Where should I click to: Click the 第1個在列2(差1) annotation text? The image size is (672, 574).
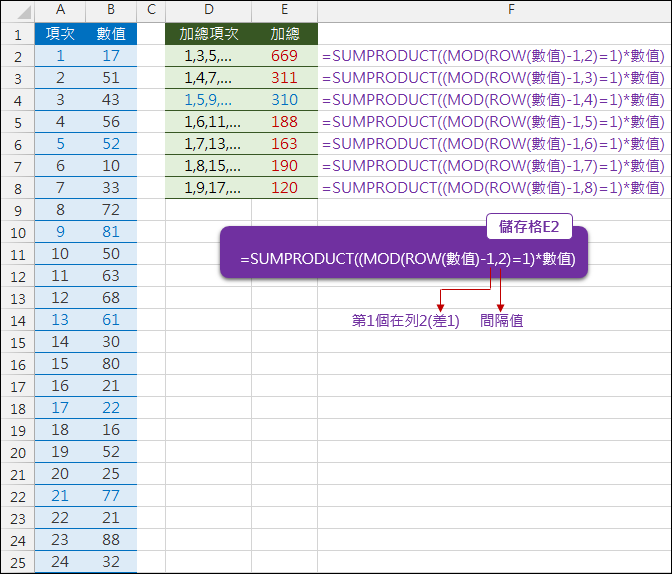tap(405, 321)
